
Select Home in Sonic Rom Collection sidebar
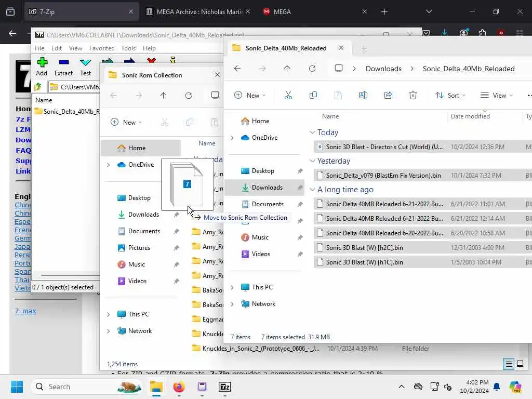(141, 148)
